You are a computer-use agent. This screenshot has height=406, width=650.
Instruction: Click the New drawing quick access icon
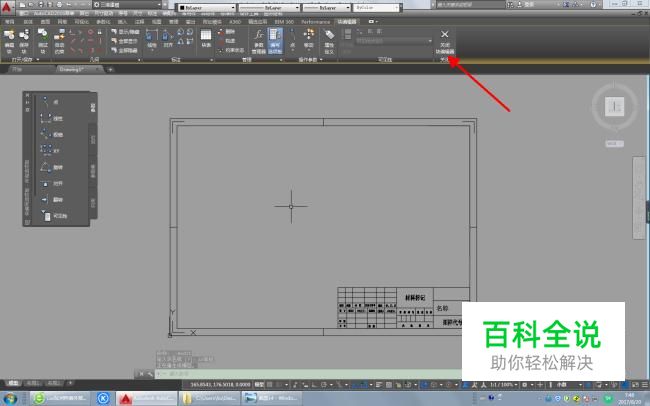click(x=22, y=5)
